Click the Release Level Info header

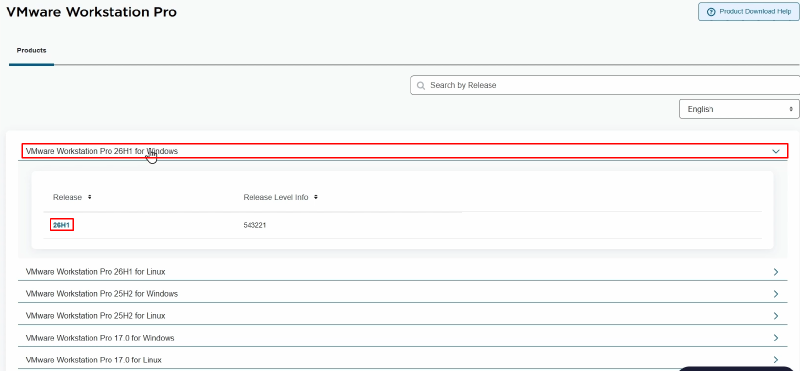[x=276, y=197]
